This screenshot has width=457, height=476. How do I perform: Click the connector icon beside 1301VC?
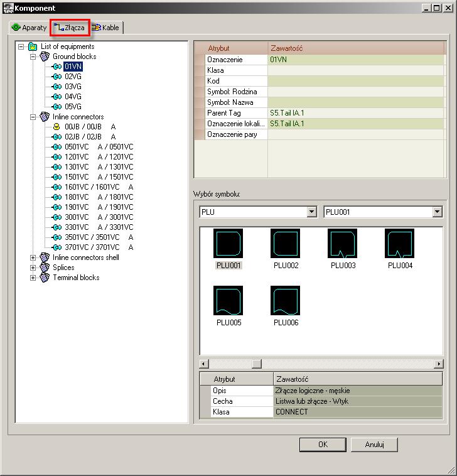[x=56, y=167]
